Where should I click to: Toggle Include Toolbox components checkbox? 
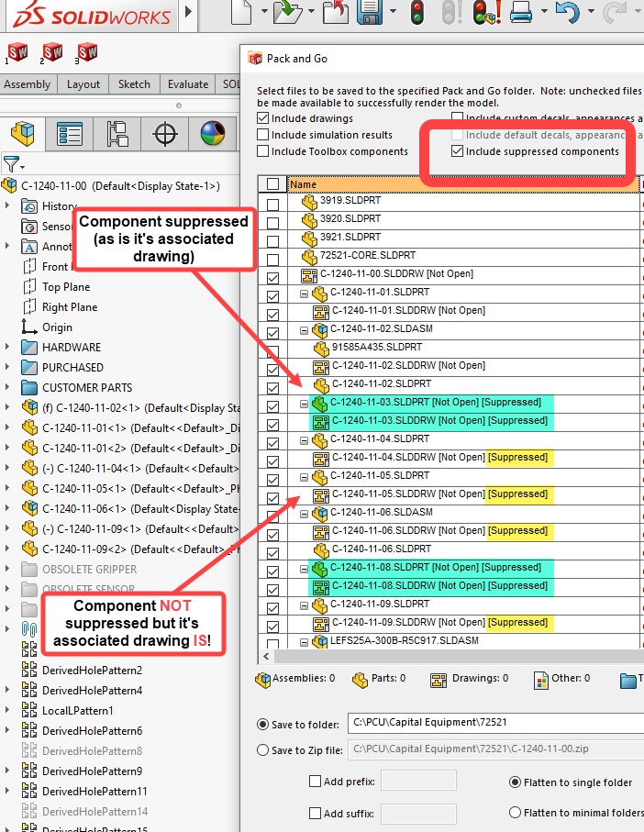pyautogui.click(x=262, y=150)
